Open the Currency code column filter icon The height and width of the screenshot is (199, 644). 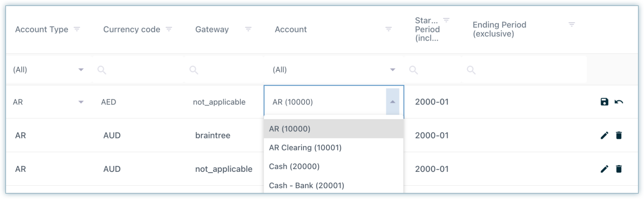click(169, 29)
